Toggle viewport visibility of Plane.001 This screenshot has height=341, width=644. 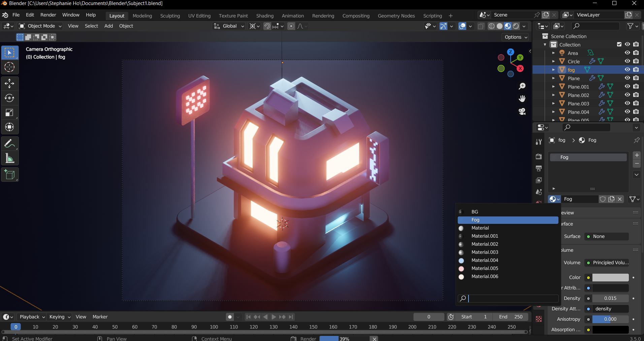627,86
